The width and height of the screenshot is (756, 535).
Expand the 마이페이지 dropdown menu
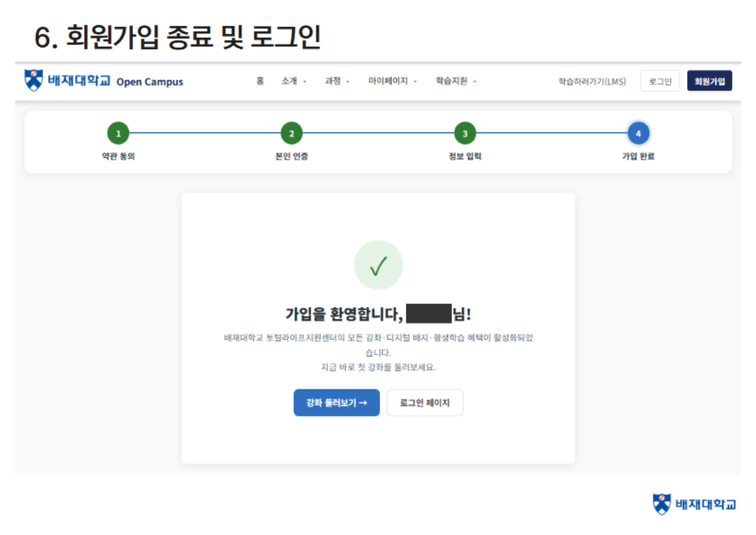click(x=393, y=81)
